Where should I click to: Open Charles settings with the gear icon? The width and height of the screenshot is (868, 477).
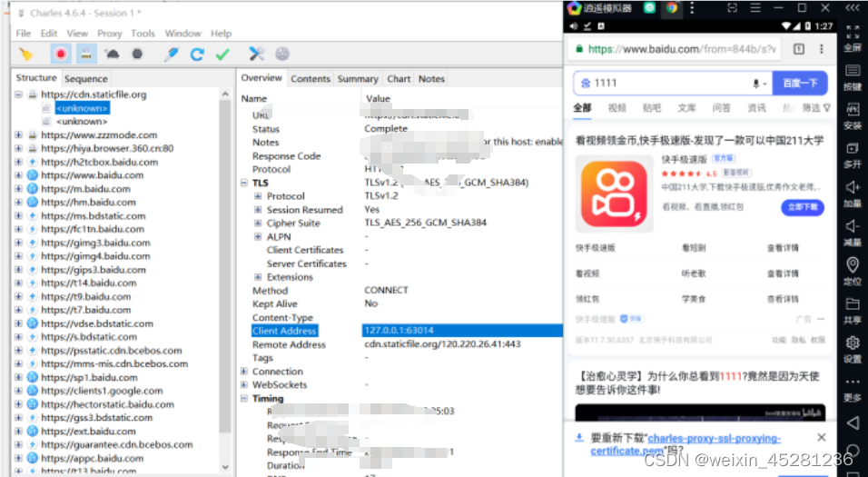click(x=282, y=54)
